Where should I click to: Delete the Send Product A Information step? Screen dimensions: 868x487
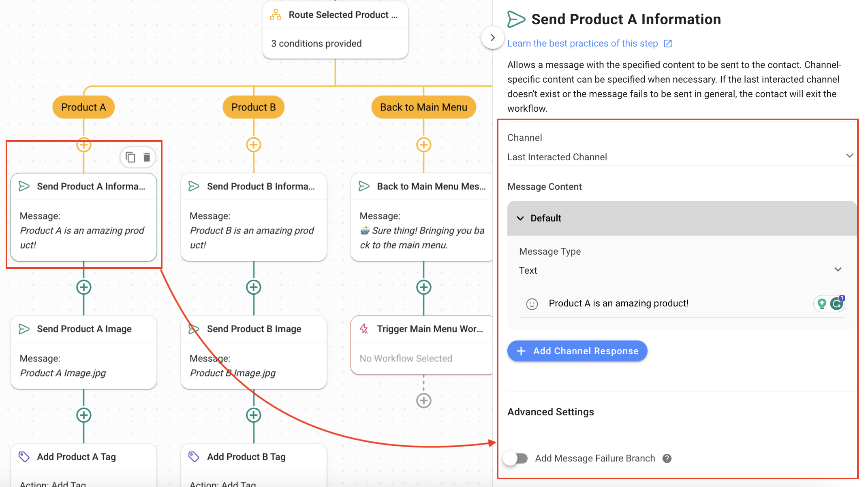coord(147,157)
